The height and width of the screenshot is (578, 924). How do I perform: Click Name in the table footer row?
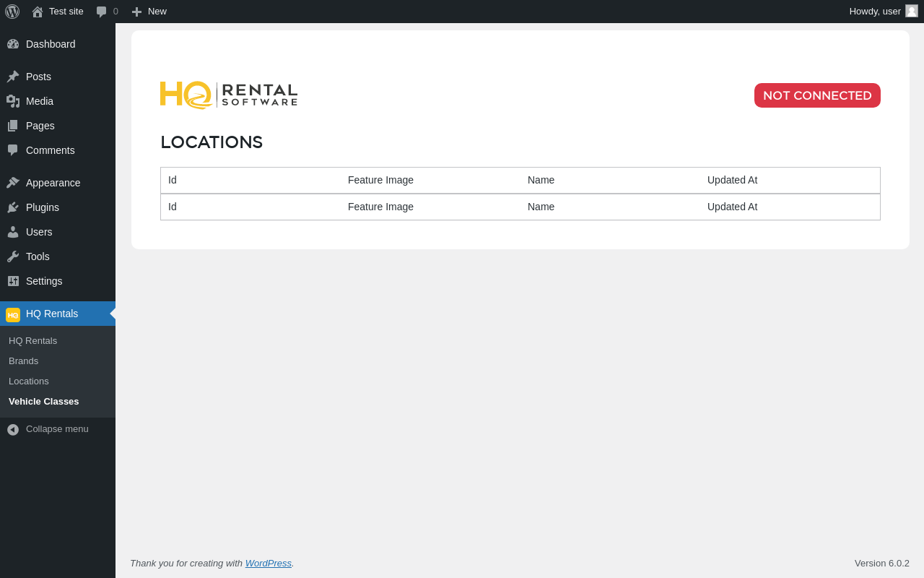tap(541, 207)
